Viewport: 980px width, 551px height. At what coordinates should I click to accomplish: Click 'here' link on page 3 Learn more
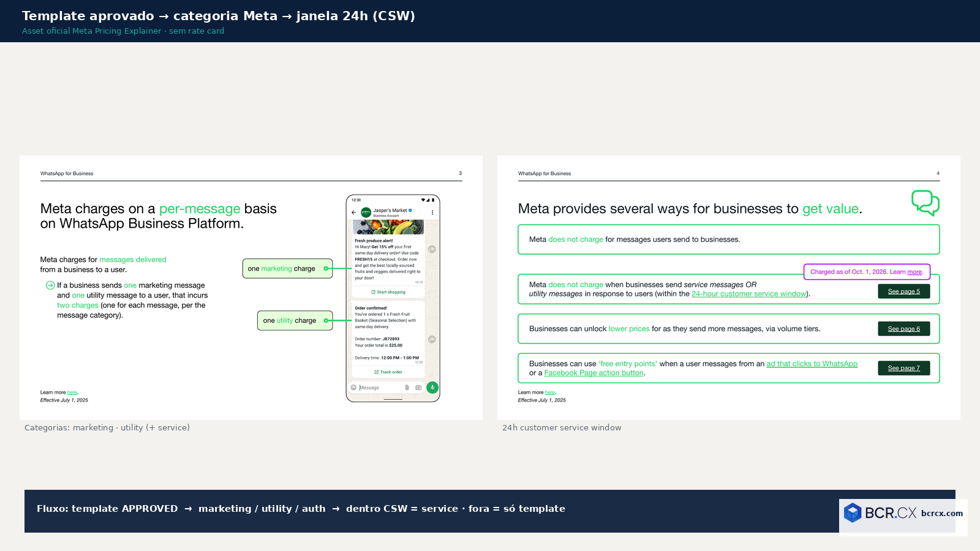72,392
